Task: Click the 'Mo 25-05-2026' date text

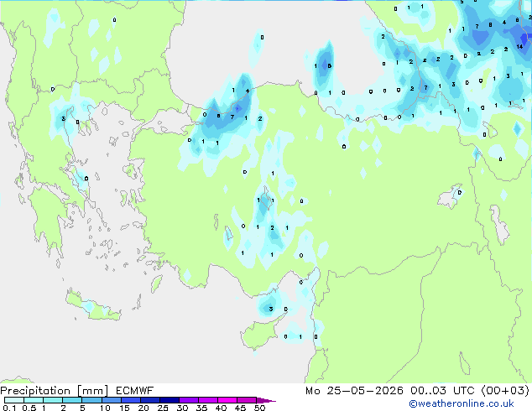Action: 354,391
